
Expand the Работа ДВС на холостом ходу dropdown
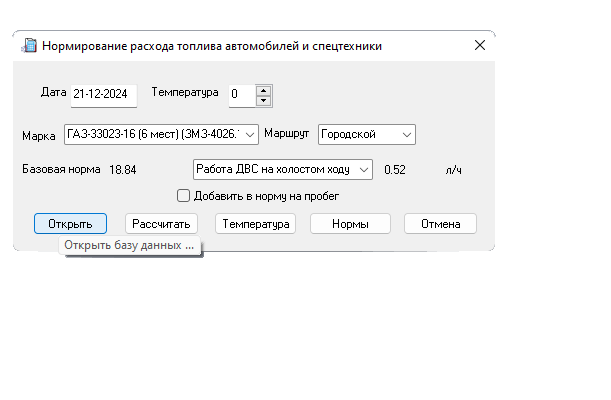[283, 169]
